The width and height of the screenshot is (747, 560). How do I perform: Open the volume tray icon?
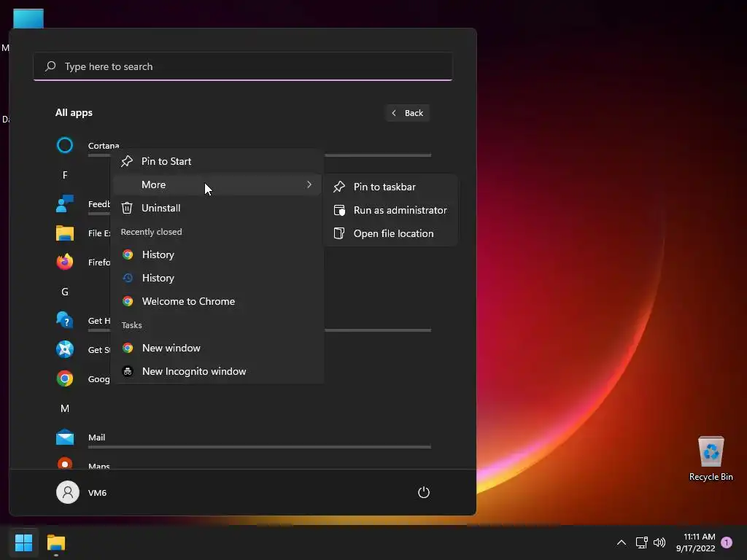coord(659,542)
